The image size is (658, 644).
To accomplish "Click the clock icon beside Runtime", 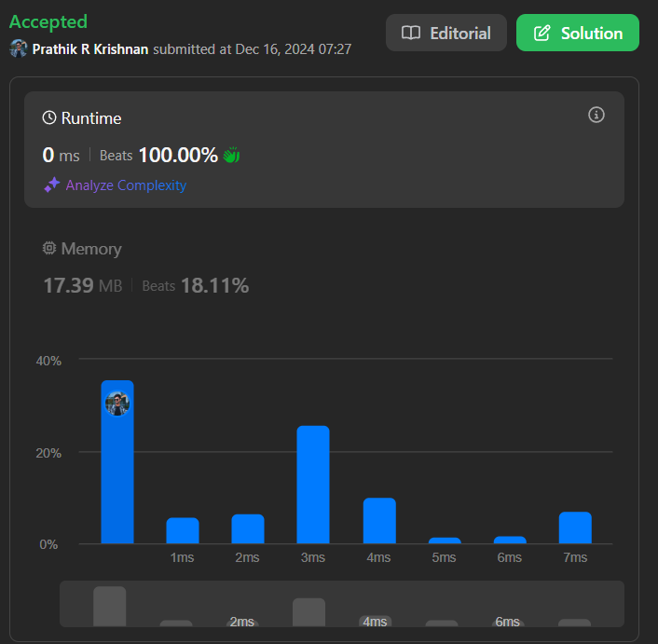I will tap(49, 118).
